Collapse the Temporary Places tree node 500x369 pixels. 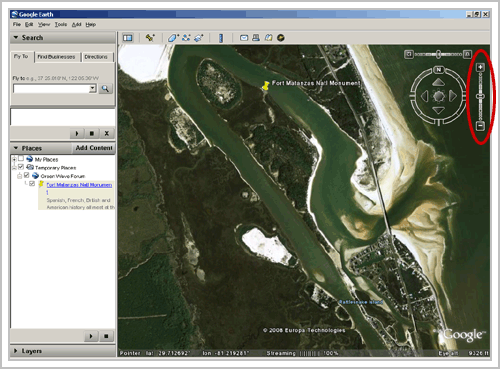pyautogui.click(x=14, y=168)
